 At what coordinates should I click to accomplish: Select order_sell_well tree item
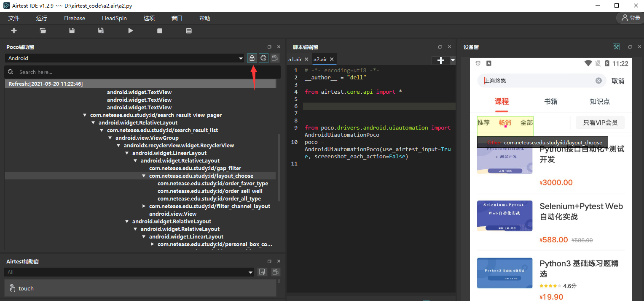point(210,191)
